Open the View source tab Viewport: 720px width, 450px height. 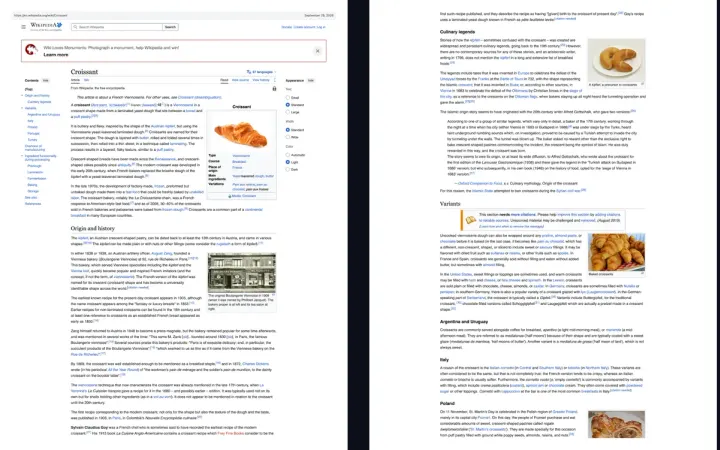click(240, 80)
